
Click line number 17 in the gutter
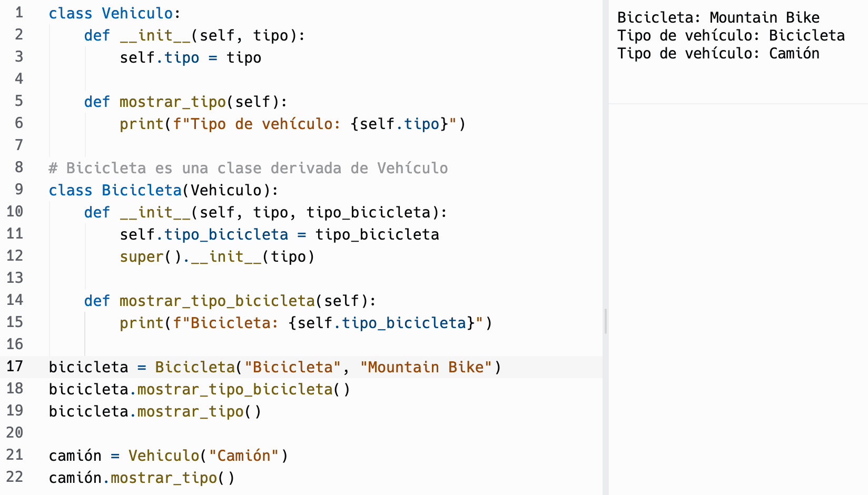(15, 367)
